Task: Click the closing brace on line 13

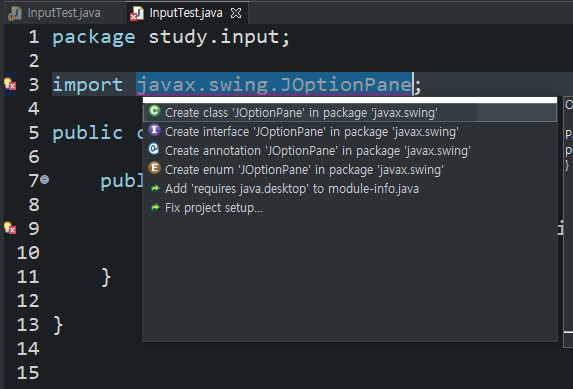Action: tap(58, 325)
